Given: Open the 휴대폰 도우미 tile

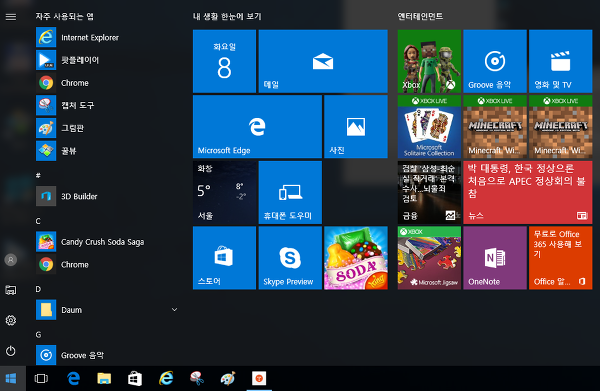Looking at the screenshot, I should coord(290,192).
